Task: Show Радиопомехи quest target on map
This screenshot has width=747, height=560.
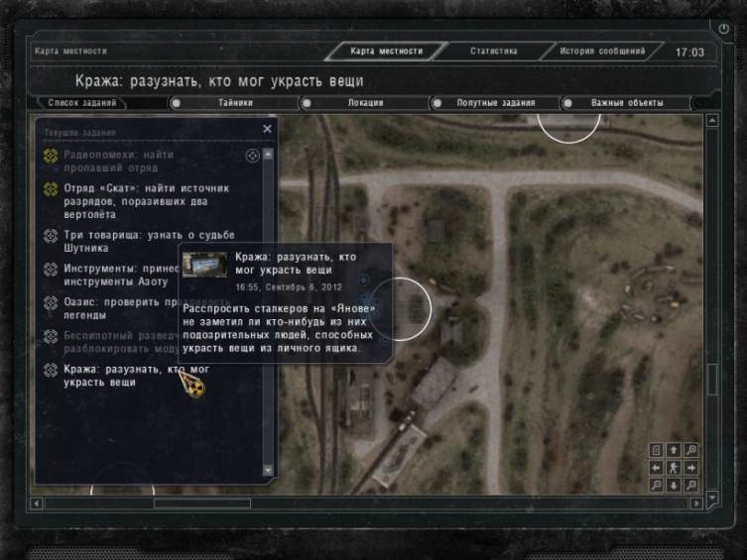Action: 253,156
